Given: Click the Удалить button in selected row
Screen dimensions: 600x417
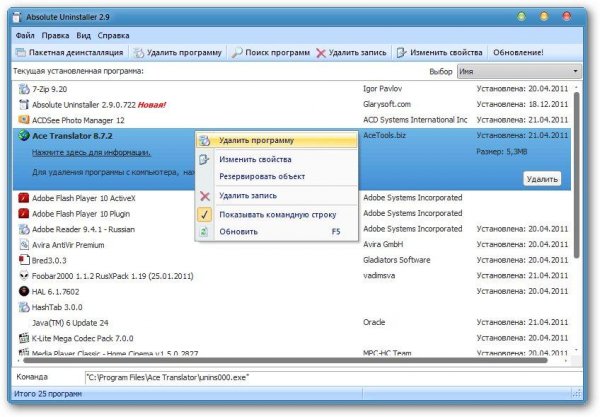Looking at the screenshot, I should tap(542, 179).
